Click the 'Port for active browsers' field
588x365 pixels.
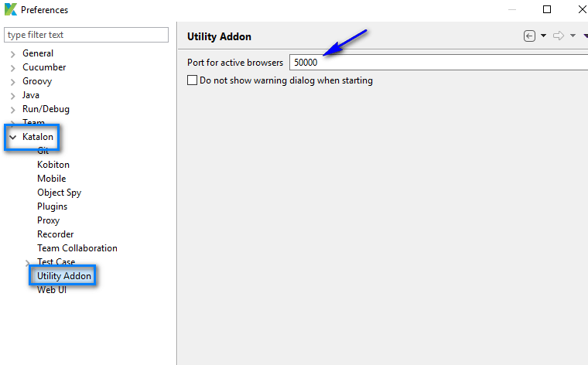click(x=439, y=62)
